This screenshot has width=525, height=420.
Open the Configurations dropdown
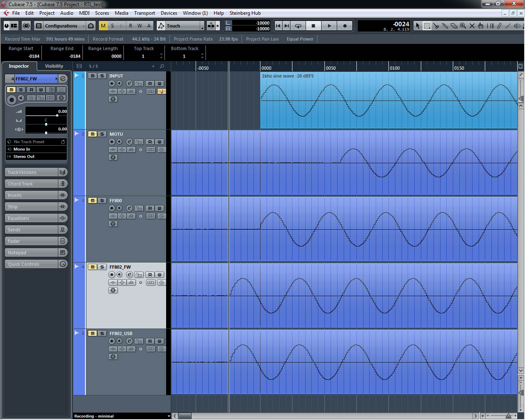pos(61,26)
